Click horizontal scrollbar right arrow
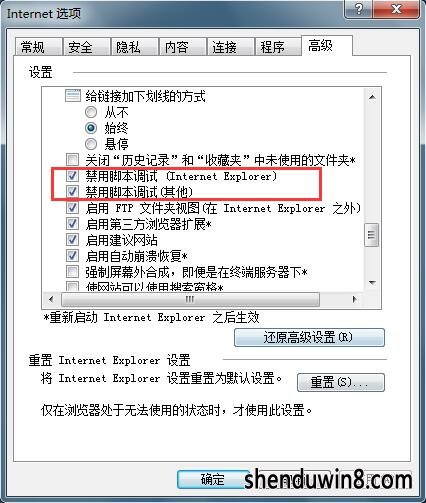 (354, 299)
